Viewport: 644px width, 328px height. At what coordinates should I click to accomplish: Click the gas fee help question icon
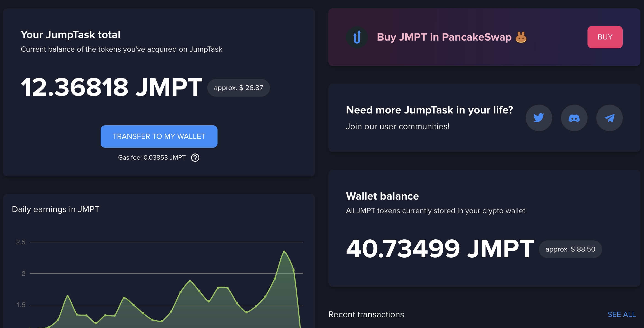[x=195, y=158]
